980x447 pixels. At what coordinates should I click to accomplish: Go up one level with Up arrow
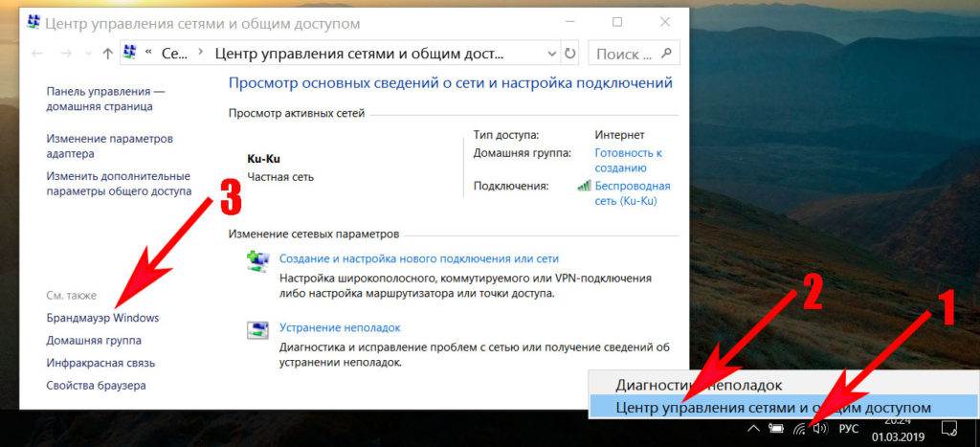(x=107, y=55)
